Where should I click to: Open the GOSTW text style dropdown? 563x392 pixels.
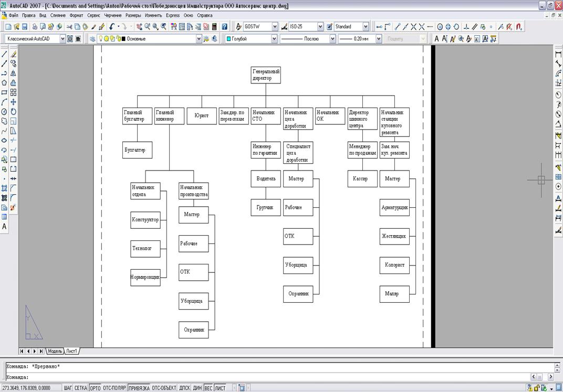[274, 26]
